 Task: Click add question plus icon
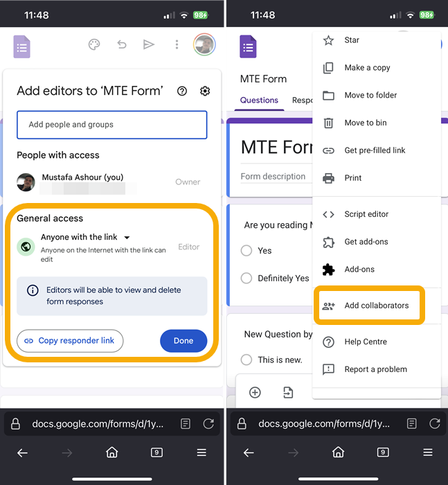[255, 393]
